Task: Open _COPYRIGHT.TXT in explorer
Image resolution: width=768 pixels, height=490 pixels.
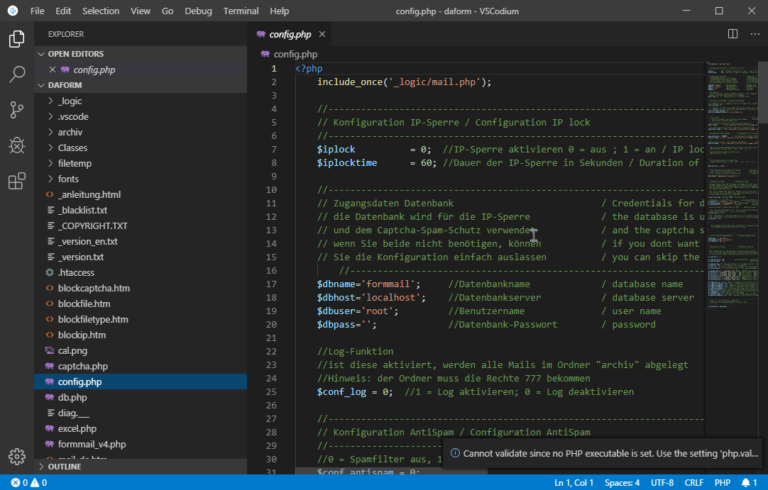Action: coord(141,226)
